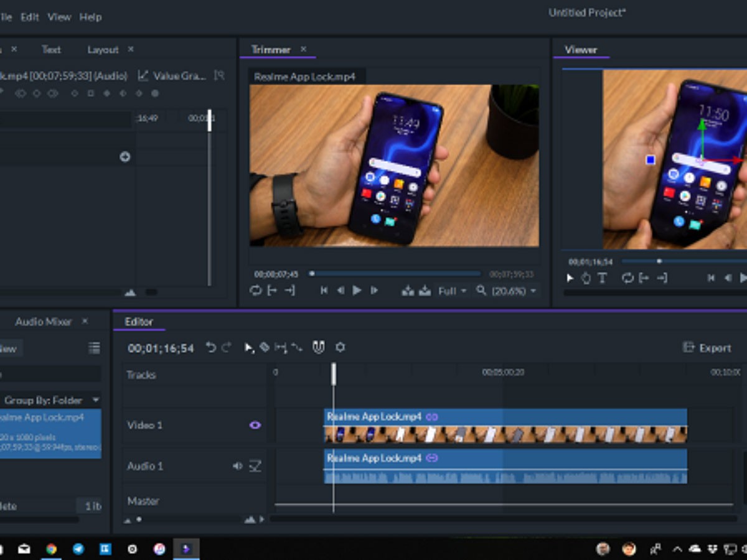This screenshot has height=560, width=747.
Task: Click the Editor timeline playhead marker
Action: click(x=334, y=374)
